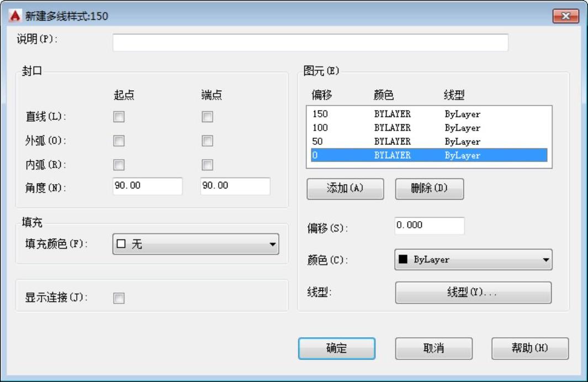
Task: Click the AutoCAD logo icon in title bar
Action: pos(15,16)
